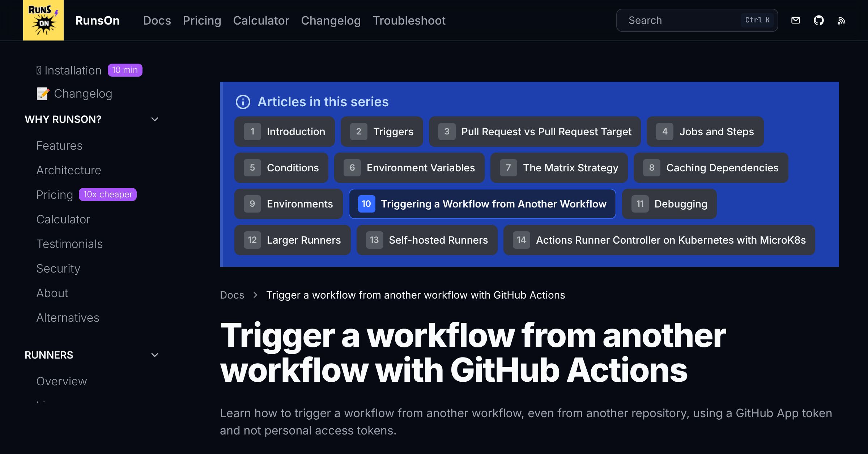
Task: Open the GitHub repository icon
Action: tap(819, 20)
